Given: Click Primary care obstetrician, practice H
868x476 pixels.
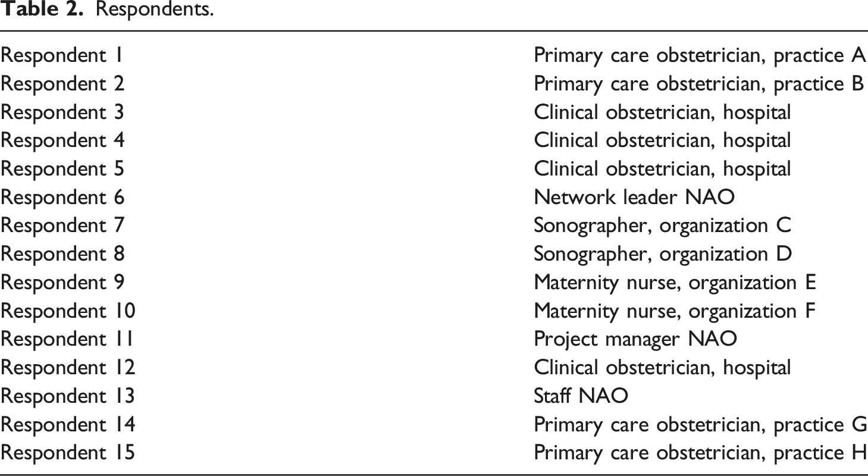Looking at the screenshot, I should pos(700,453).
